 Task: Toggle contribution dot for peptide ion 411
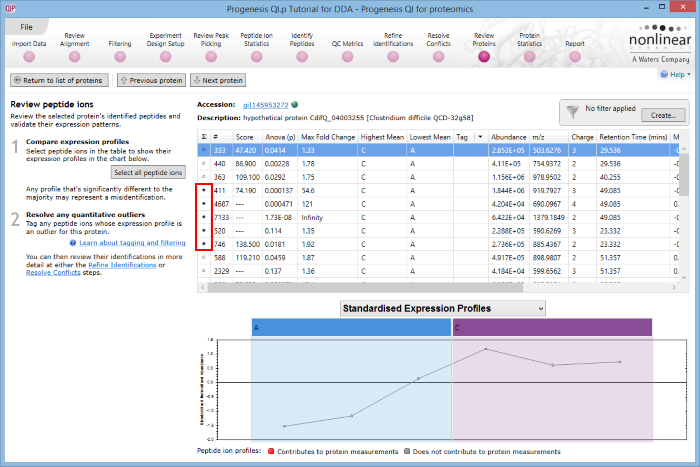pyautogui.click(x=204, y=190)
